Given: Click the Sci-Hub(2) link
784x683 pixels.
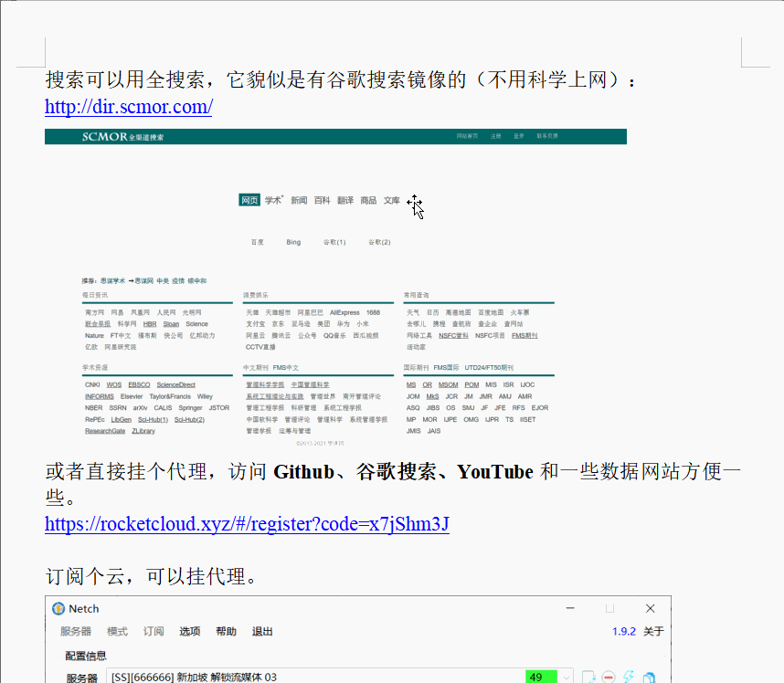Looking at the screenshot, I should click(189, 420).
